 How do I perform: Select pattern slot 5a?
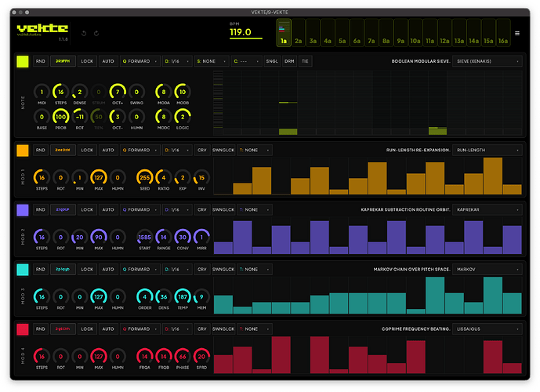coord(342,33)
